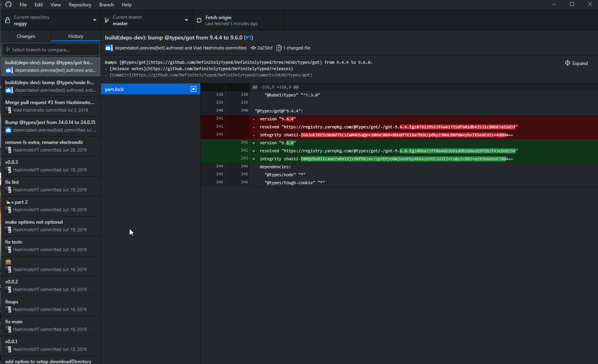Click the fetch origin sync icon
598x364 pixels.
(x=199, y=20)
